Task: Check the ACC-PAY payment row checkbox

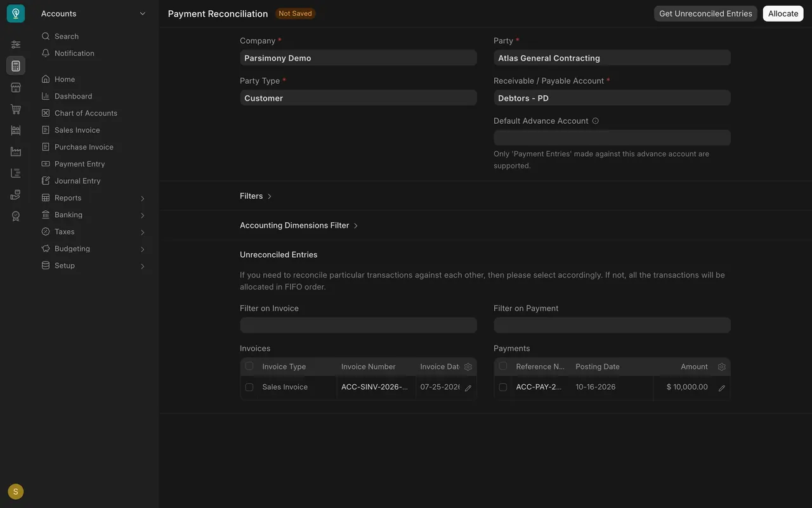Action: 503,387
